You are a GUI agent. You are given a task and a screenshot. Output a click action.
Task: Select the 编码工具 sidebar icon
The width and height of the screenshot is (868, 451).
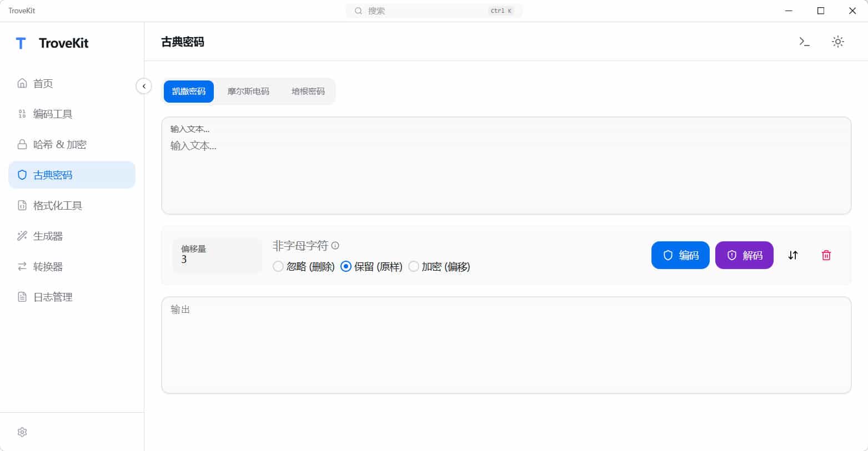tap(22, 114)
